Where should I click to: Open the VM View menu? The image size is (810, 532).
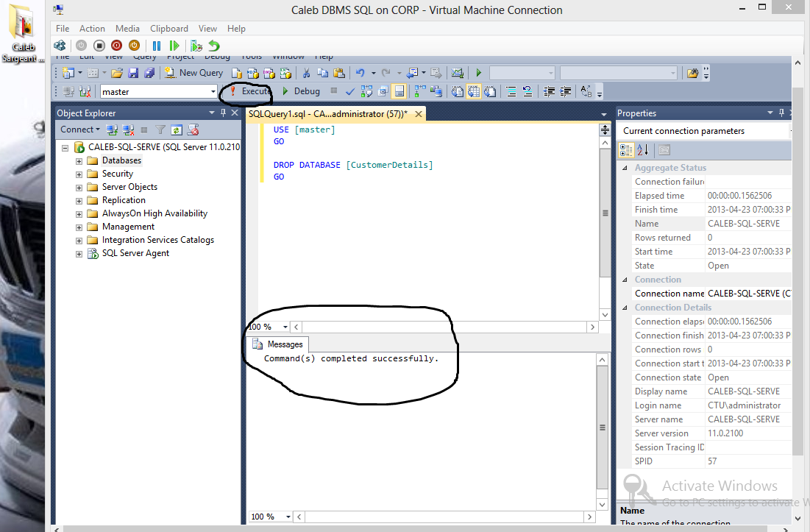point(207,29)
